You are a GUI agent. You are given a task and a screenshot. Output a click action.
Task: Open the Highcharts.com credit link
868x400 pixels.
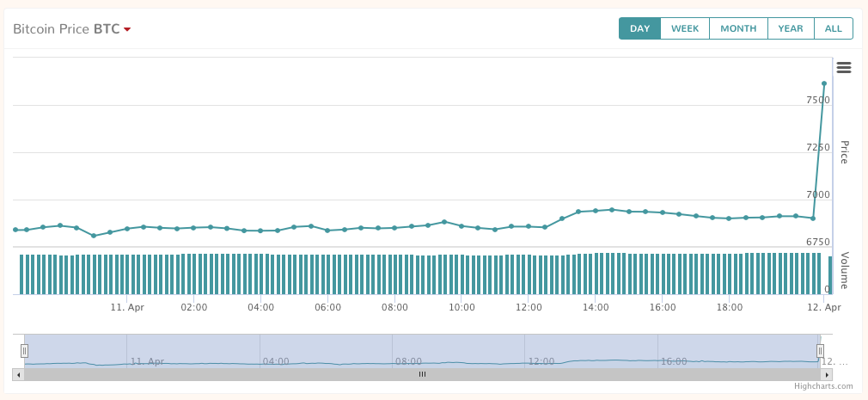(x=823, y=386)
